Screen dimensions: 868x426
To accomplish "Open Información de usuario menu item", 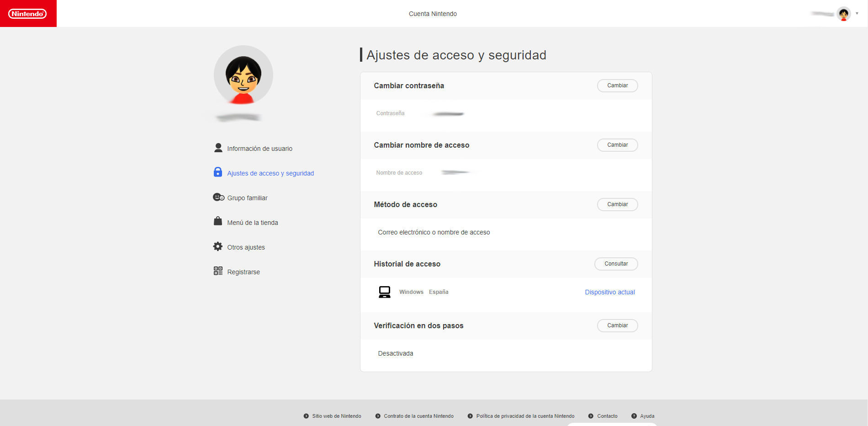I will pos(259,149).
